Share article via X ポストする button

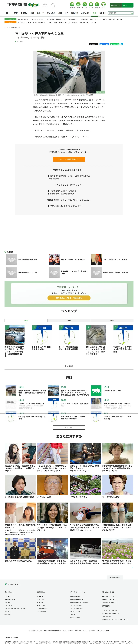[93, 44]
